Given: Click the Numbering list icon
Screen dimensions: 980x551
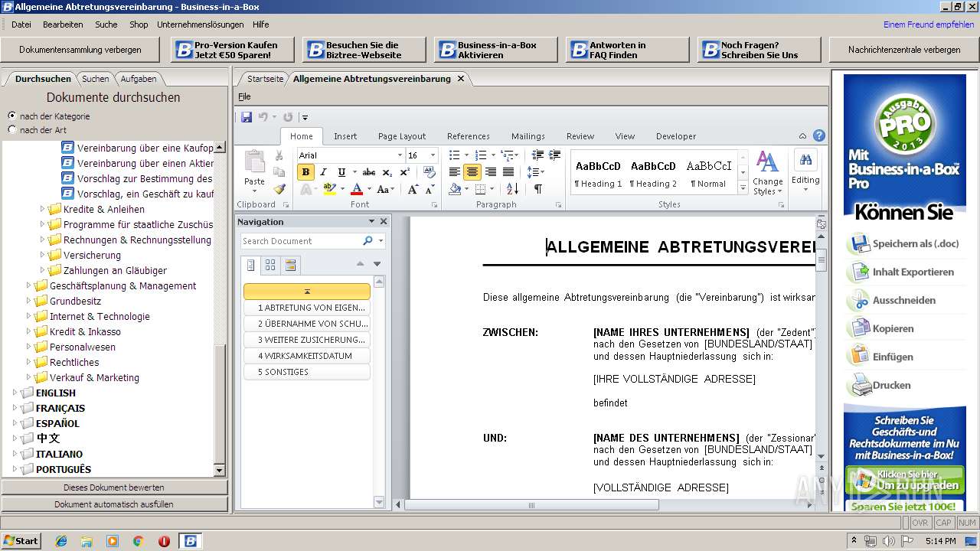Looking at the screenshot, I should (481, 155).
